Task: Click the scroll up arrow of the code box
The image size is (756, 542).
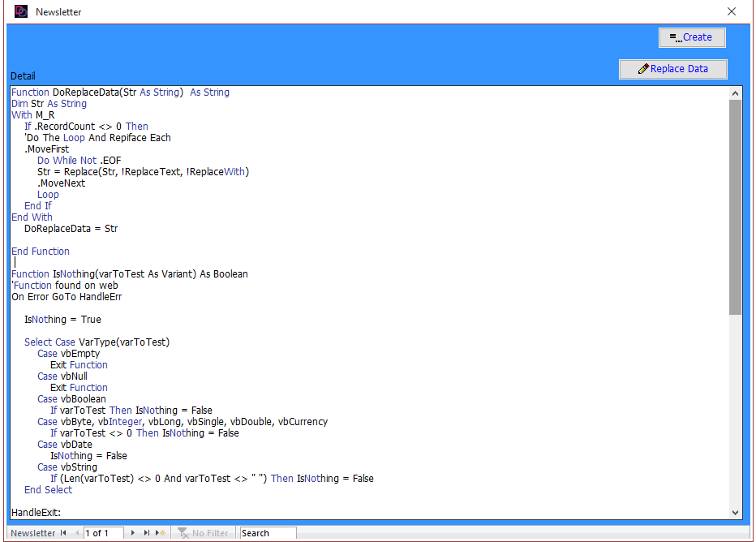Action: [735, 93]
